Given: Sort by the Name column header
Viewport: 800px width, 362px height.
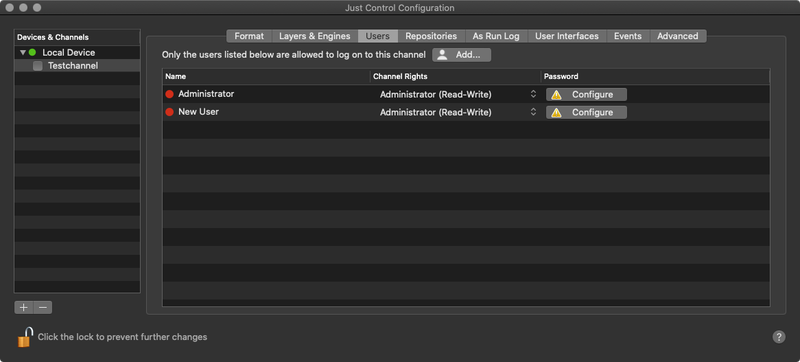Looking at the screenshot, I should (266, 76).
